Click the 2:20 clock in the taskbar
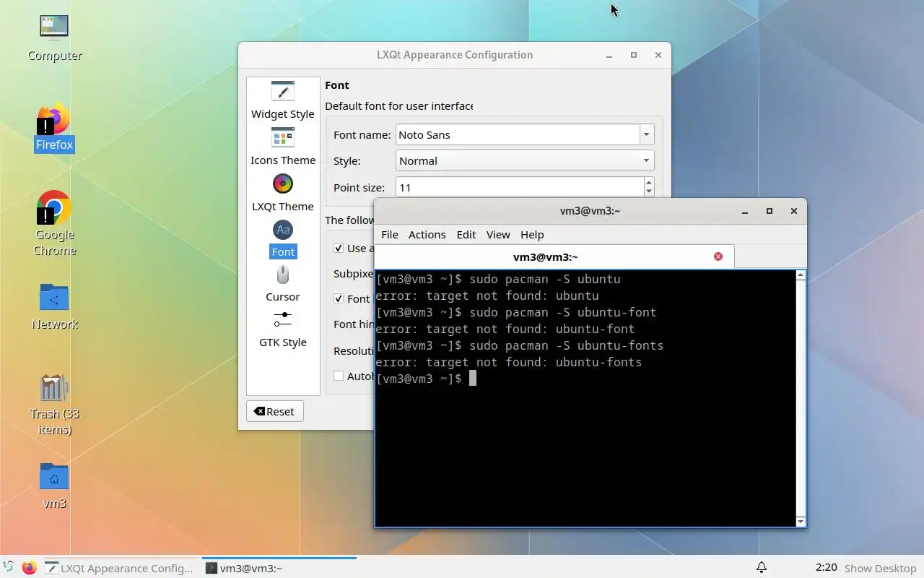 coord(826,567)
